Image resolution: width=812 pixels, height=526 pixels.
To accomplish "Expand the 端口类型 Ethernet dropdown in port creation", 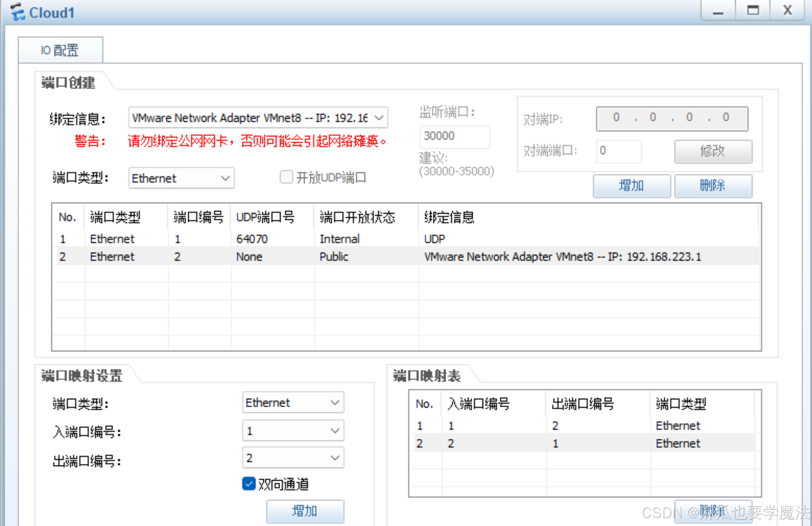I will pos(225,179).
